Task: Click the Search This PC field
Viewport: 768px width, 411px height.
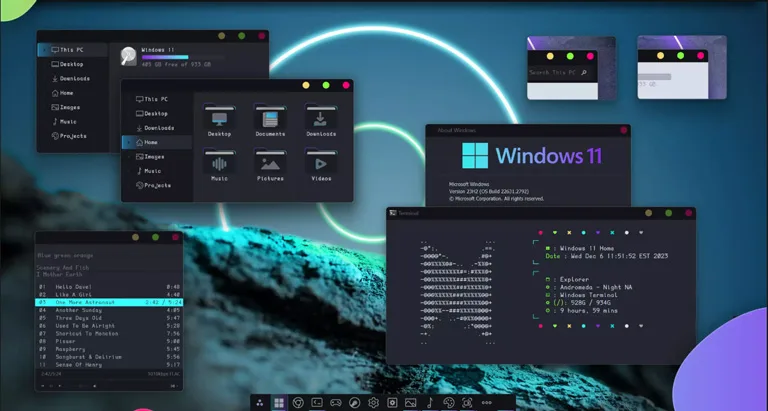Action: (562, 73)
